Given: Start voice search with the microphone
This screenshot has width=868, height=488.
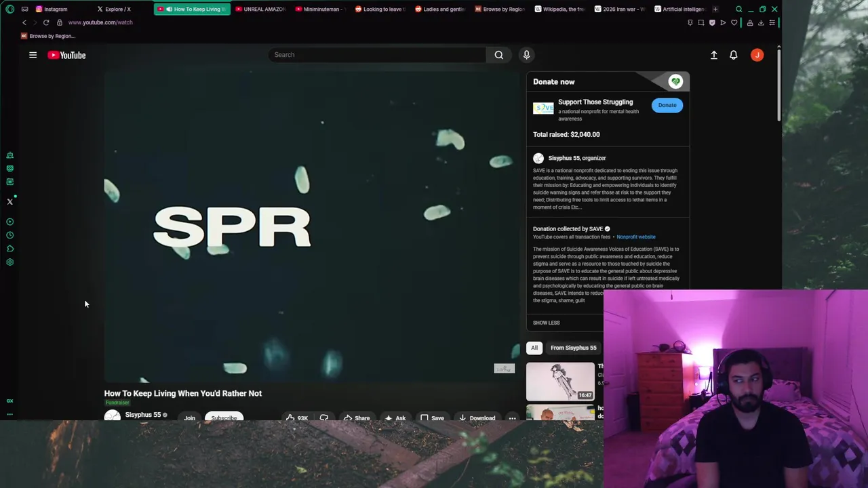Looking at the screenshot, I should tap(526, 55).
